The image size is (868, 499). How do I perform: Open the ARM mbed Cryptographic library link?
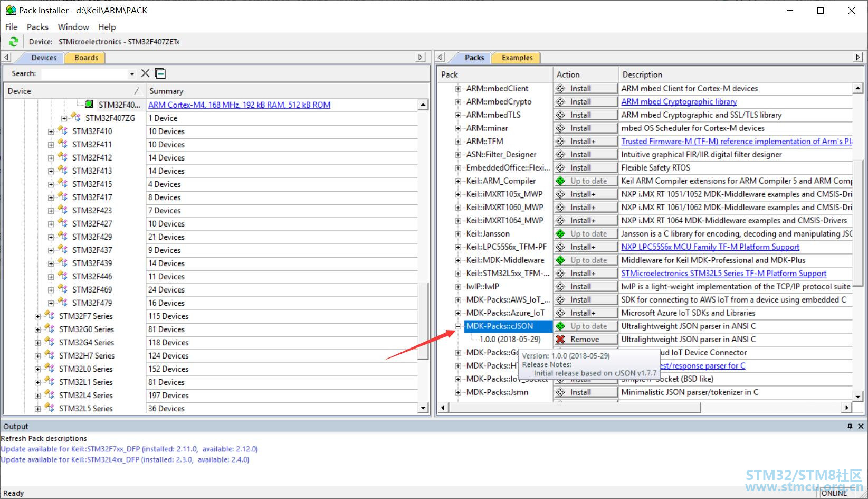tap(679, 102)
